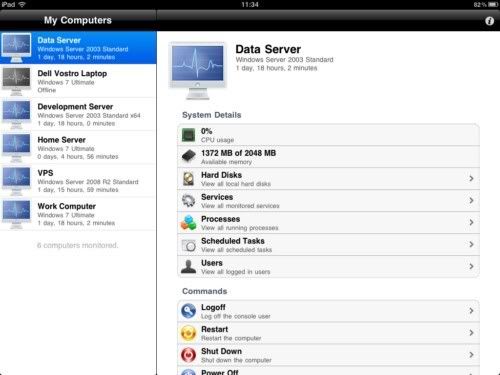Click the Users silhouette icon
Viewport: 500px width, 375px height.
[188, 267]
